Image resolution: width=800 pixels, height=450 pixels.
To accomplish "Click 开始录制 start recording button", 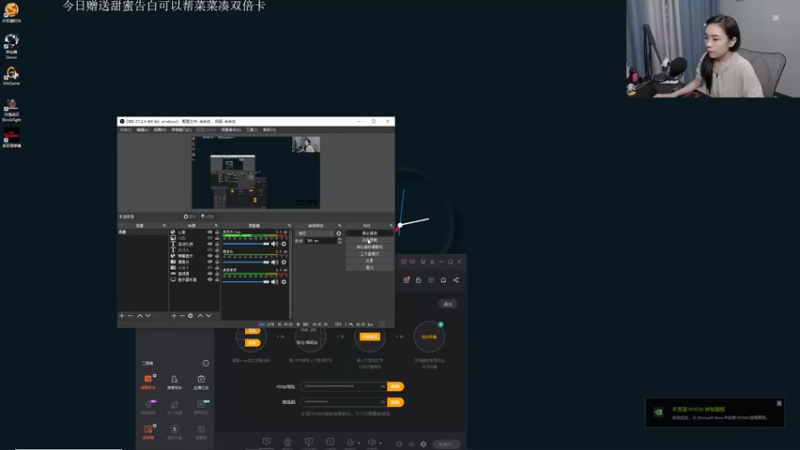I will click(369, 240).
